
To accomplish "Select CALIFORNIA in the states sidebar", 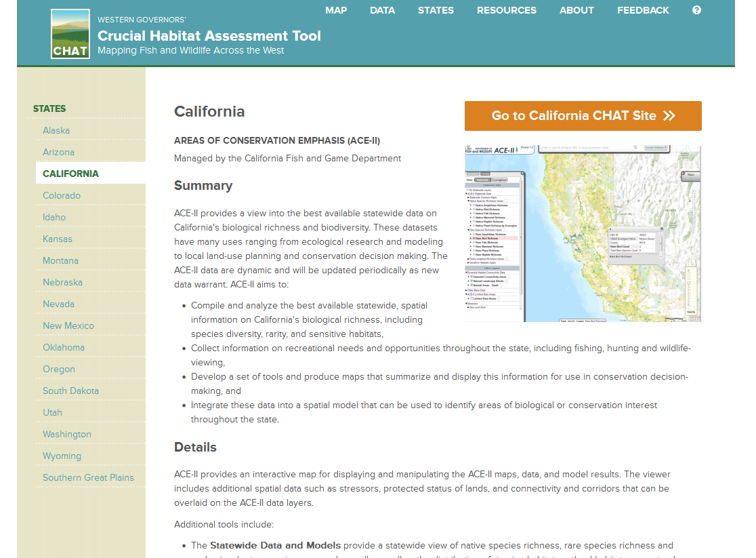I will [x=71, y=174].
